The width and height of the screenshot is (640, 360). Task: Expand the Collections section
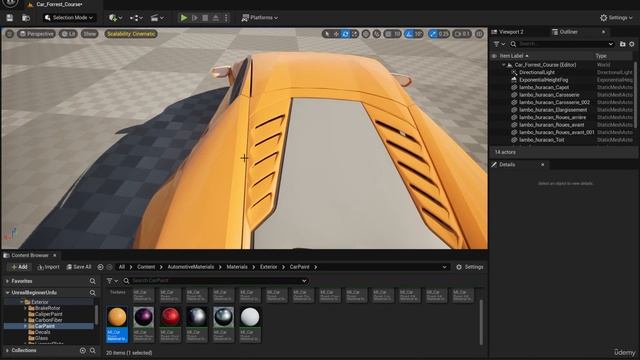point(7,351)
